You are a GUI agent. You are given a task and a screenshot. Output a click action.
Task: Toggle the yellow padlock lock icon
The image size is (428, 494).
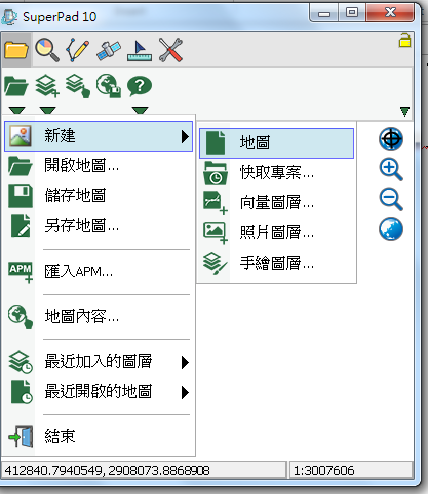pos(405,40)
